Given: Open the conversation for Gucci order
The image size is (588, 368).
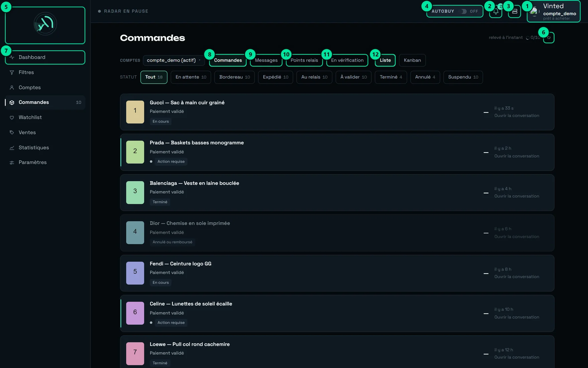Looking at the screenshot, I should point(517,116).
